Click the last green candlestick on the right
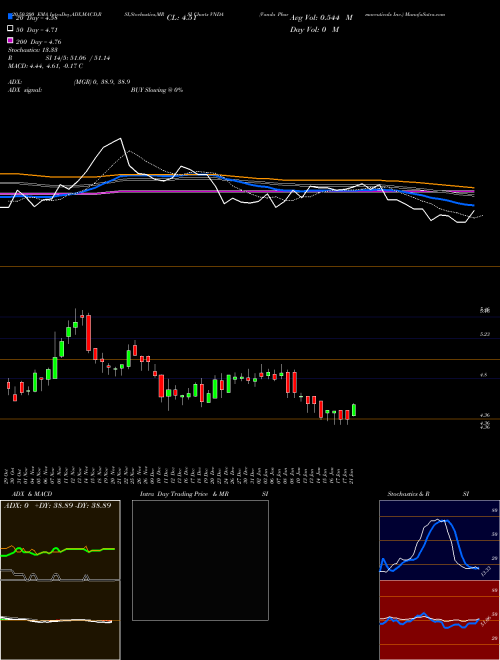The image size is (500, 660). [x=354, y=410]
